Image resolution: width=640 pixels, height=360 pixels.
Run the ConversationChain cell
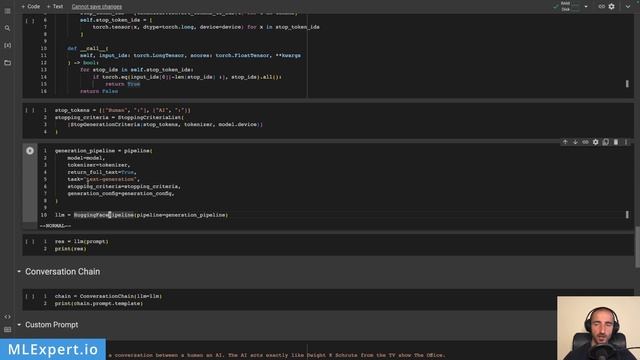click(x=30, y=296)
